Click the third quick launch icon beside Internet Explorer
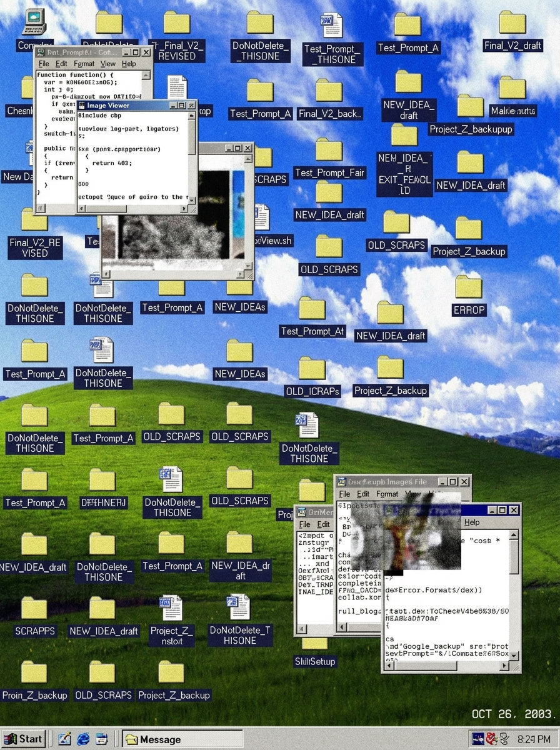This screenshot has width=560, height=750. click(x=102, y=739)
